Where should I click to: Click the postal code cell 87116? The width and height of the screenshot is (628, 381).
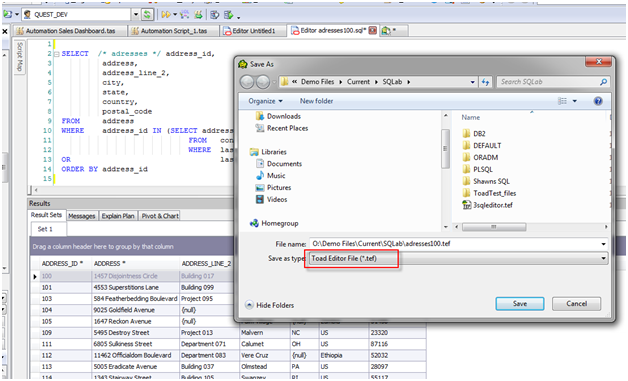(x=397, y=344)
